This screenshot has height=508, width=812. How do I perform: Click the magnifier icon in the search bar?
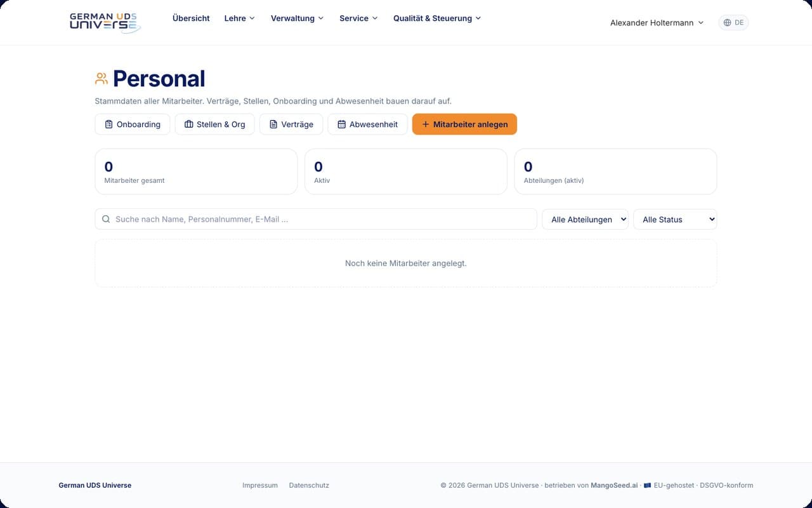(106, 219)
